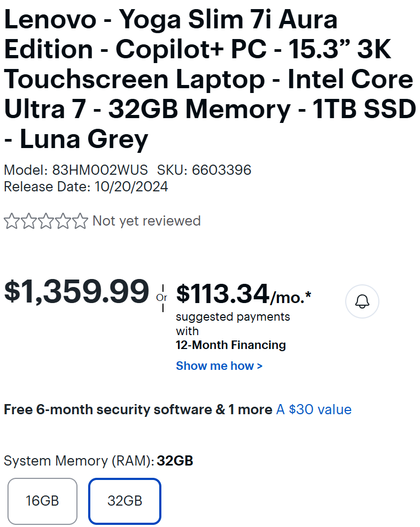420x527 pixels.
Task: Click the second rating star
Action: click(29, 221)
